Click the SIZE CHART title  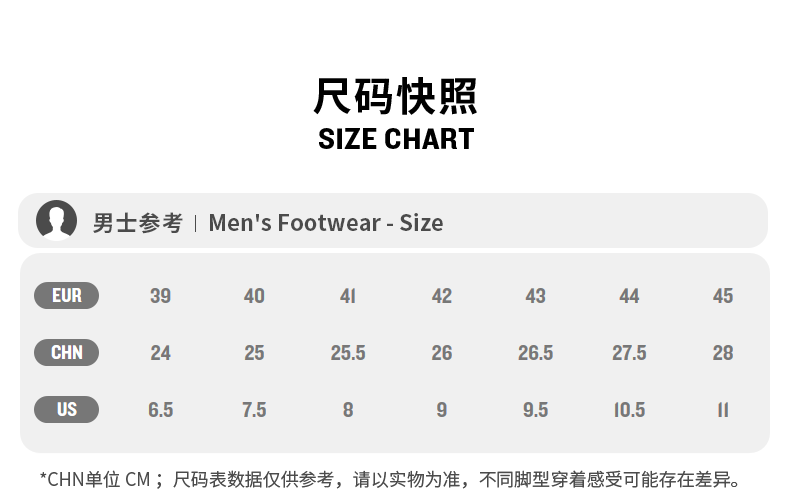coord(395,139)
